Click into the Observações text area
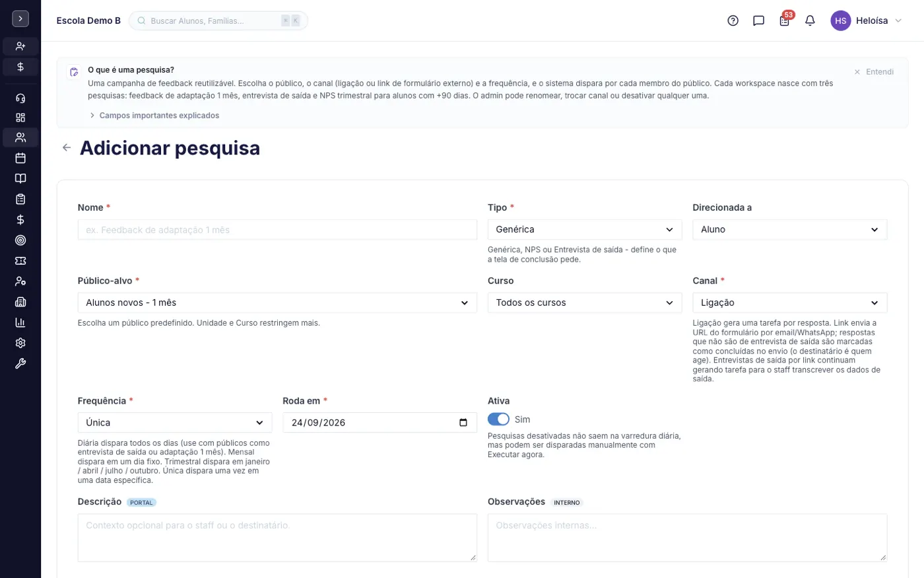The width and height of the screenshot is (924, 578). coord(687,538)
